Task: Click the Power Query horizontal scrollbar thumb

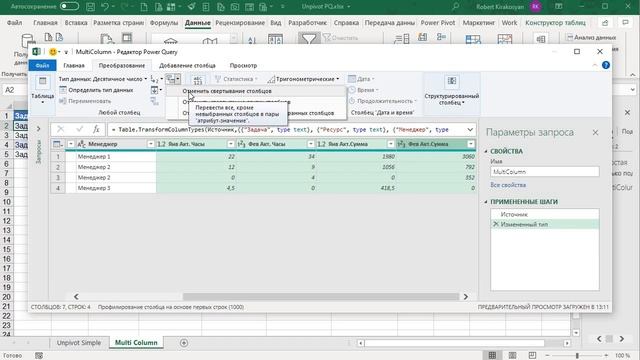Action: click(x=321, y=296)
